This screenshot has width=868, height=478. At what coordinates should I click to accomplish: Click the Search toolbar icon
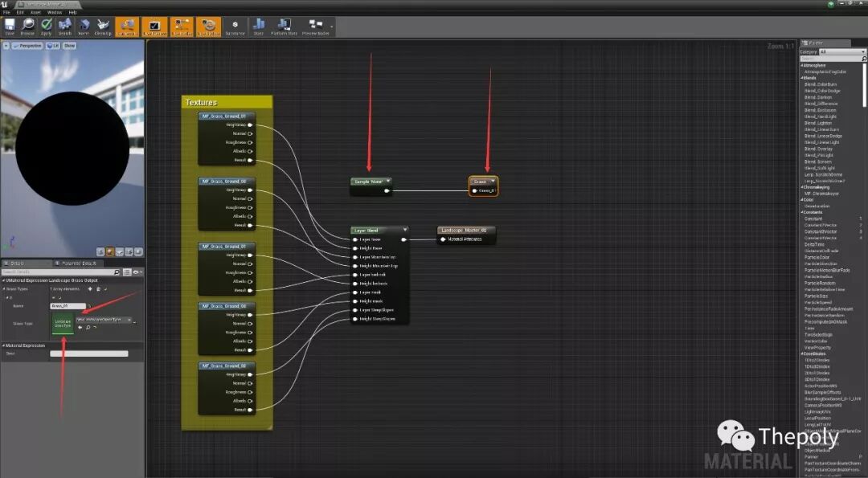[x=65, y=27]
